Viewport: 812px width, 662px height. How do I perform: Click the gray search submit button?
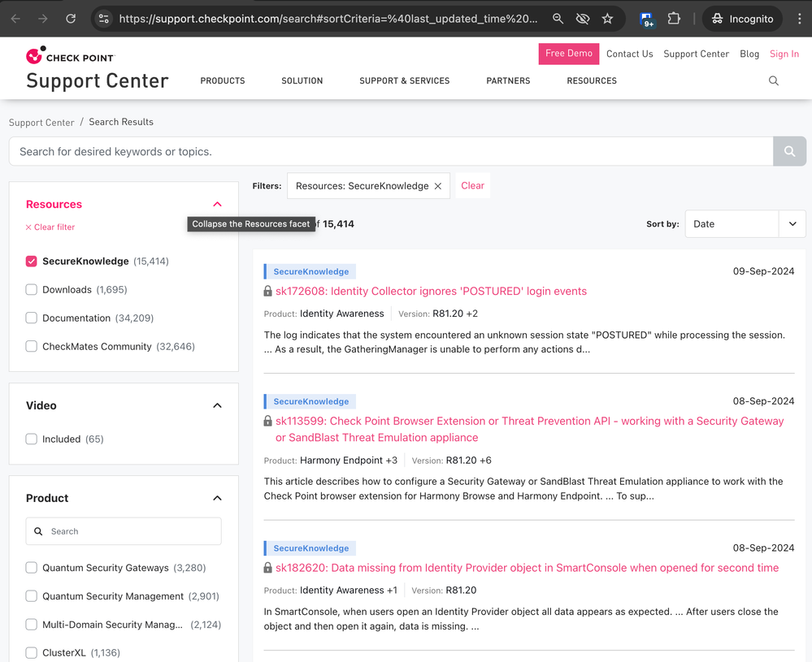pyautogui.click(x=789, y=151)
